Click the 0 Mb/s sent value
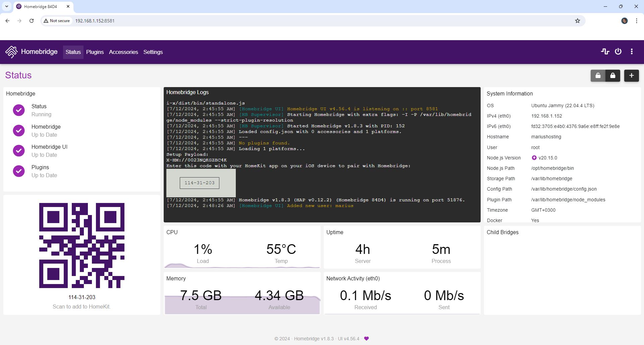 coord(444,295)
